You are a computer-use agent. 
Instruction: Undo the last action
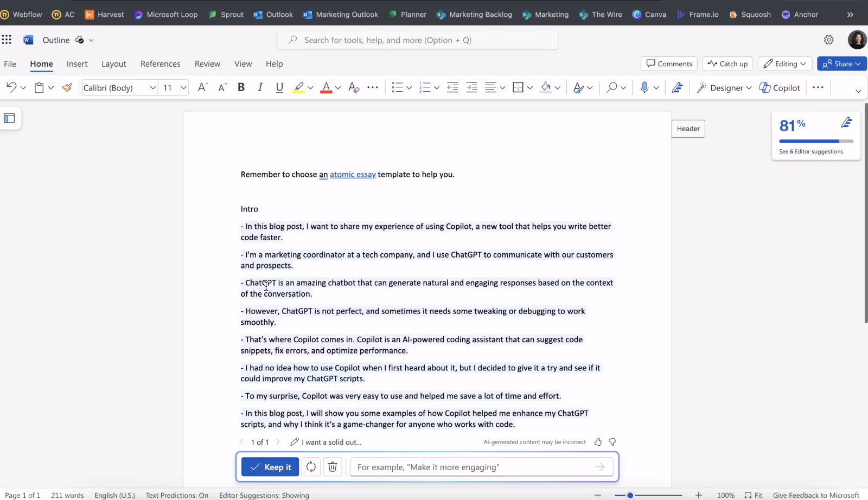click(11, 87)
